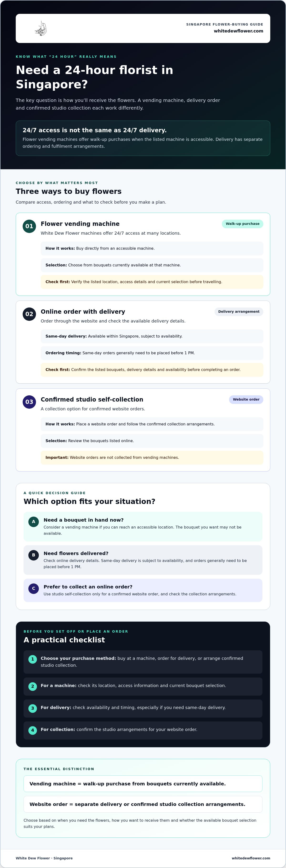Open whitedewflower.com link in header
Image resolution: width=286 pixels, height=868 pixels.
(238, 31)
